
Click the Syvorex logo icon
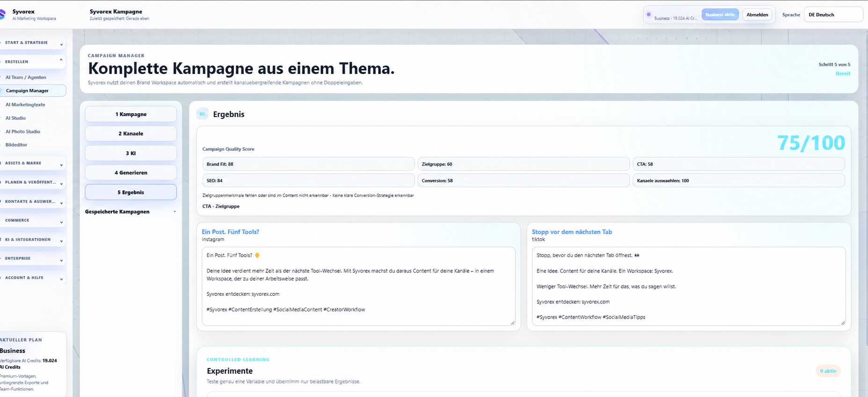[x=2, y=15]
